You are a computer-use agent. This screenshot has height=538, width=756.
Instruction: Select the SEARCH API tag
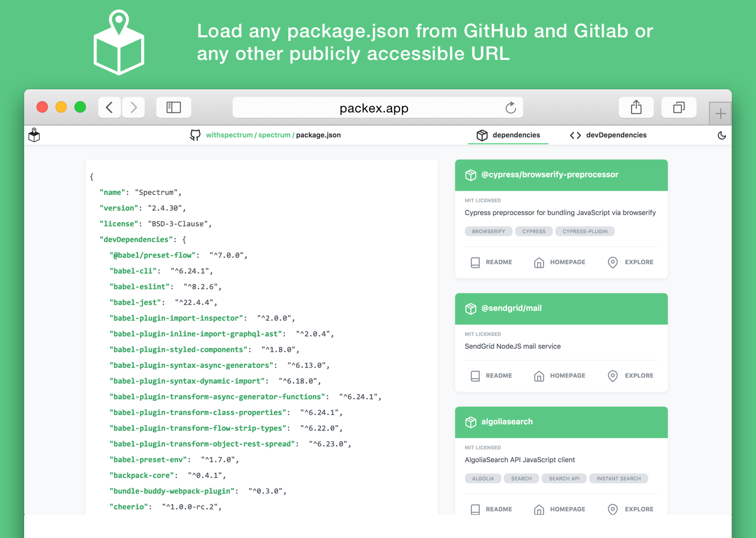564,479
